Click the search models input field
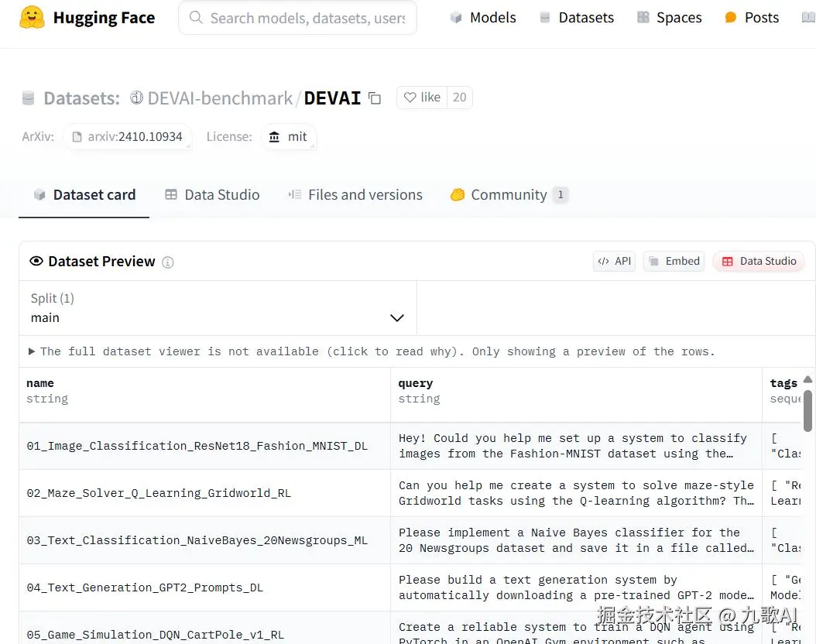This screenshot has width=816, height=644. click(297, 18)
